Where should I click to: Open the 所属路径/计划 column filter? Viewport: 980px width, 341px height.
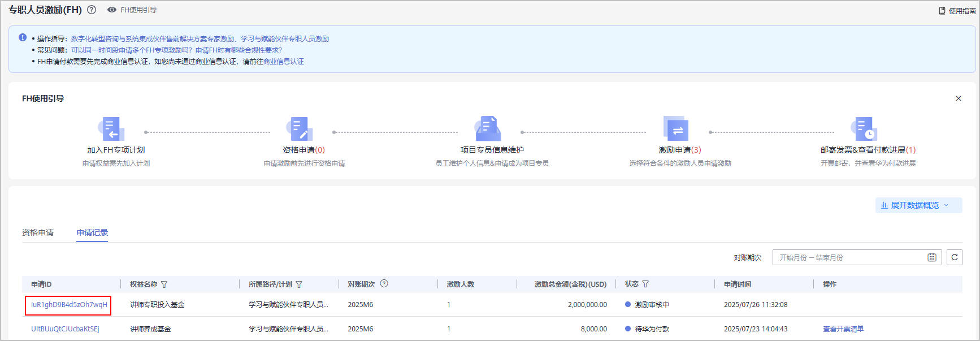[299, 284]
